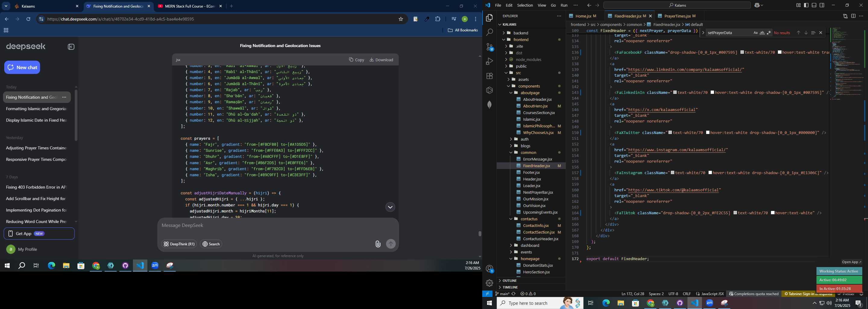Screen dimensions: 868x309
Task: Click text-white/70 color swatch on line 136
Action: (x=742, y=52)
